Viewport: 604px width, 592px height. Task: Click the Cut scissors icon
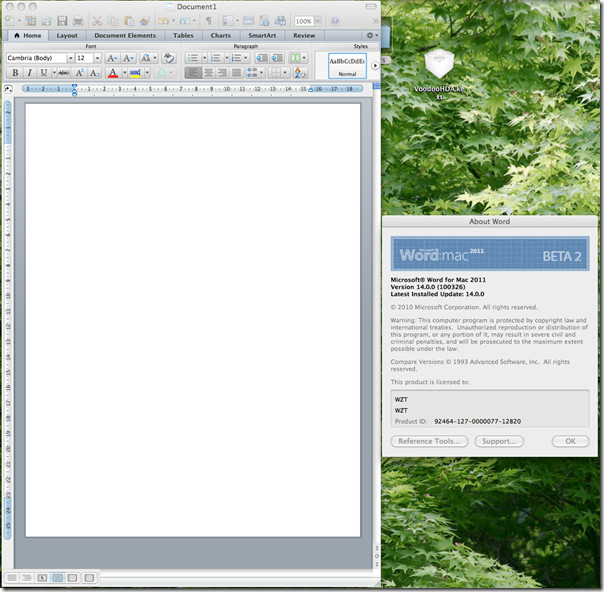point(97,20)
